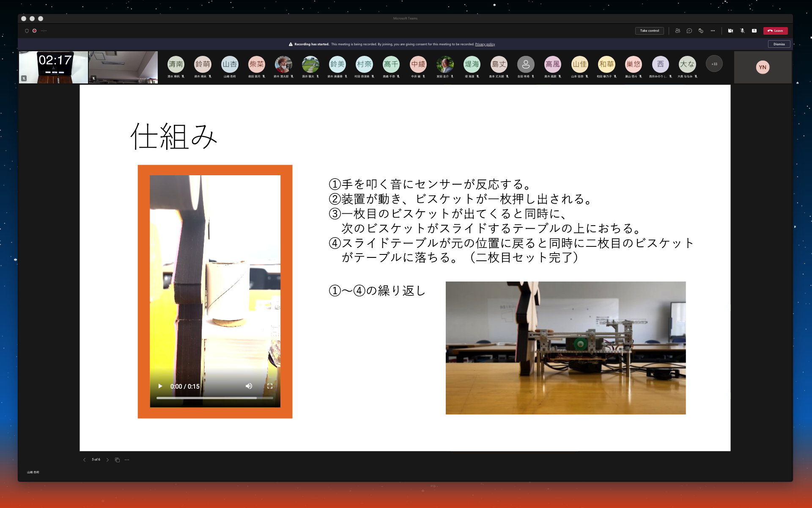This screenshot has height=508, width=812.
Task: Click the Take control button
Action: pyautogui.click(x=649, y=30)
